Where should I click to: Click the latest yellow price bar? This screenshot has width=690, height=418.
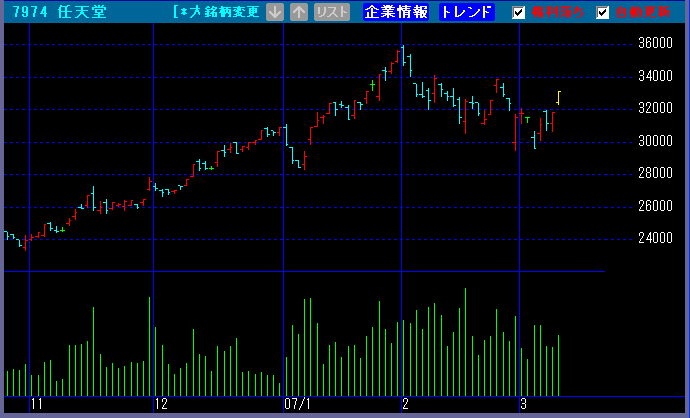[558, 98]
